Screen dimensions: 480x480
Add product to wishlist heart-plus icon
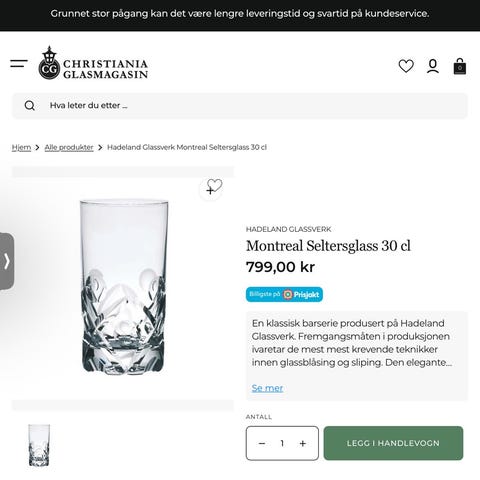tap(211, 189)
